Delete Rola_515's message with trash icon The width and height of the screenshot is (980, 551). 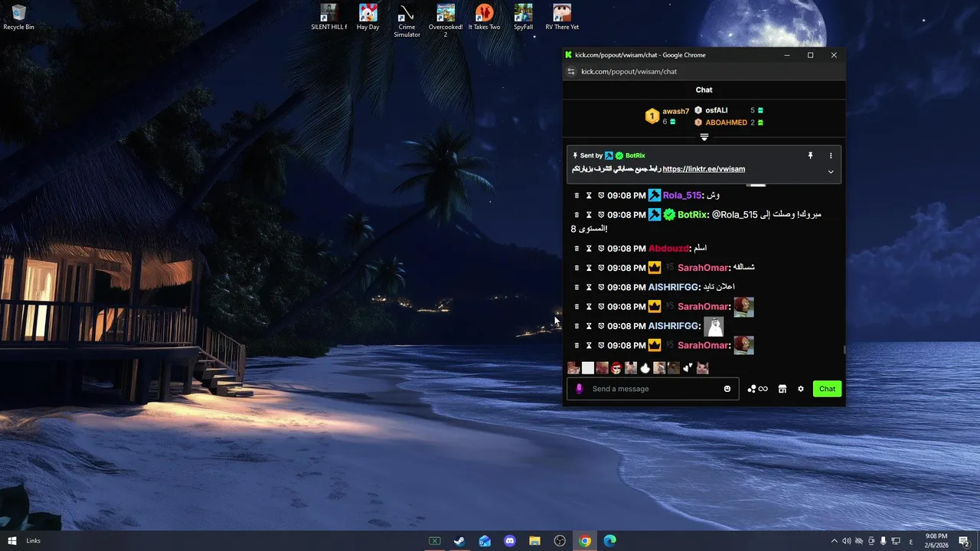[x=577, y=195]
